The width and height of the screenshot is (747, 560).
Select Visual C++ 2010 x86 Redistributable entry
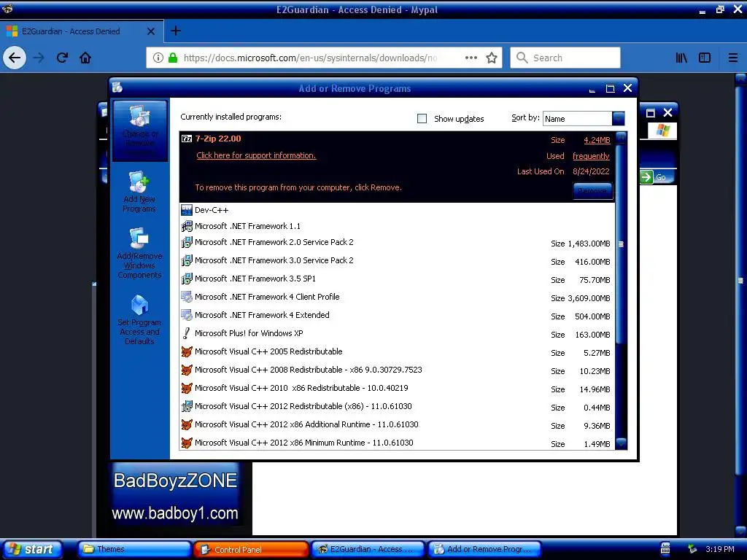(x=398, y=389)
